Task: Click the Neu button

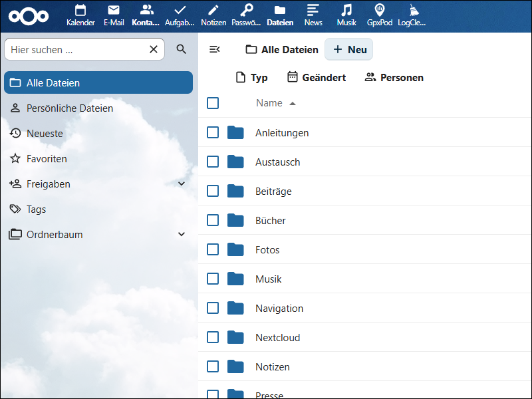Action: coord(349,50)
